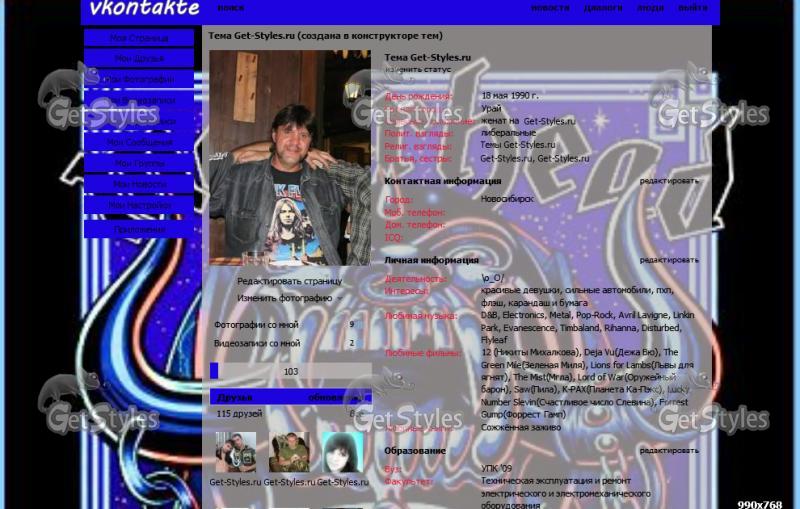Open the 'поиск' link in header

click(231, 8)
